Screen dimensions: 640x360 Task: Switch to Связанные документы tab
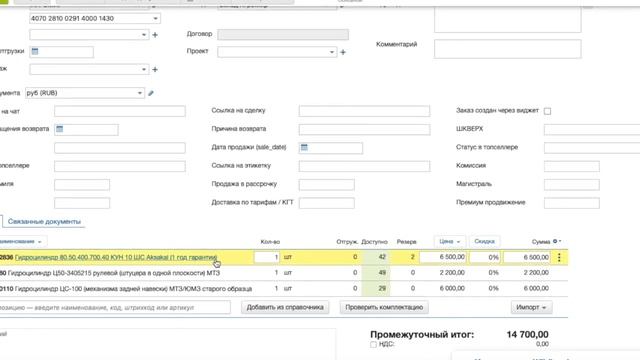click(x=44, y=222)
